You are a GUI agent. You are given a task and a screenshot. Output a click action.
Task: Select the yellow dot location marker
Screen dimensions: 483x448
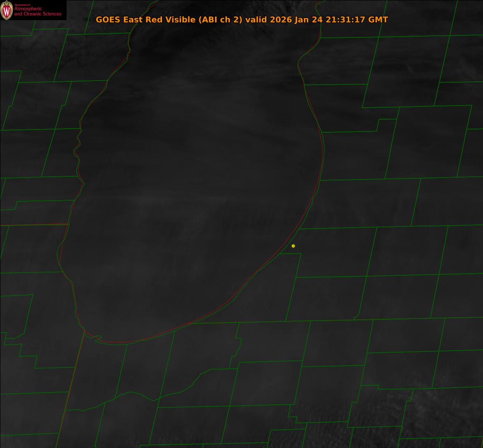click(293, 246)
